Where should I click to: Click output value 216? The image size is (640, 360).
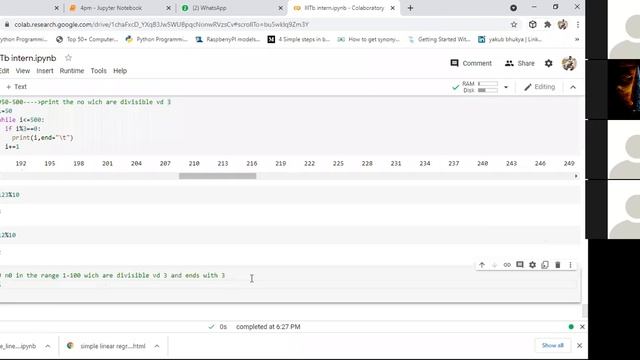(x=252, y=163)
